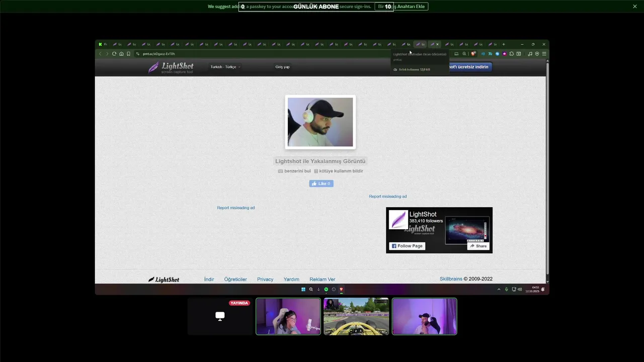644x362 pixels.
Task: Click the Facebook Like 0 button
Action: coord(321,184)
